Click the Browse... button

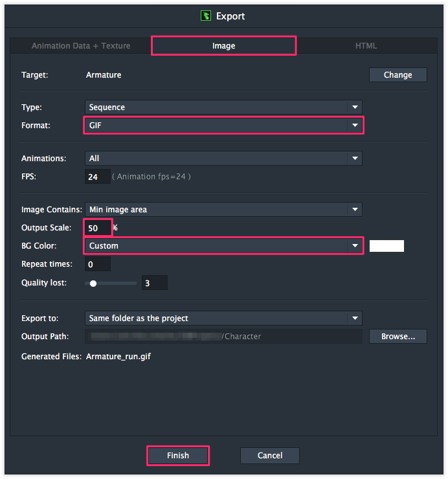click(398, 337)
